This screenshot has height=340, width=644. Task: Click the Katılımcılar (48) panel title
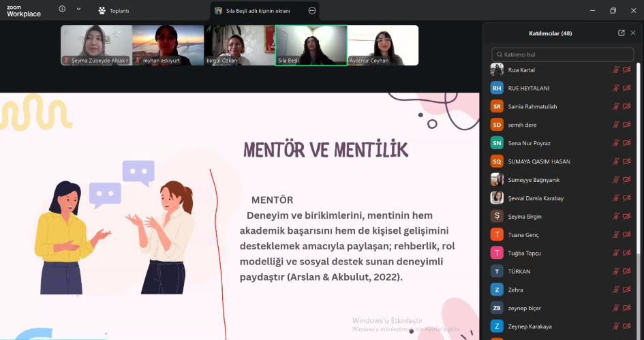[x=551, y=33]
